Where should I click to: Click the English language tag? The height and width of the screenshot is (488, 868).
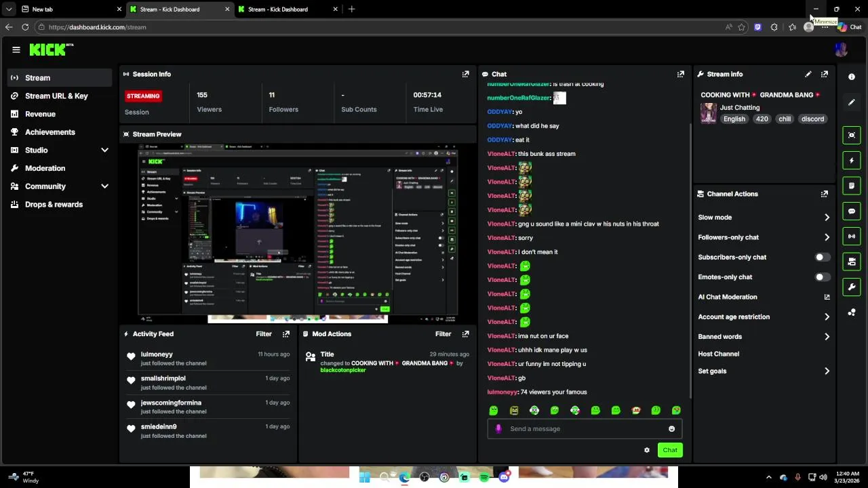pos(734,119)
